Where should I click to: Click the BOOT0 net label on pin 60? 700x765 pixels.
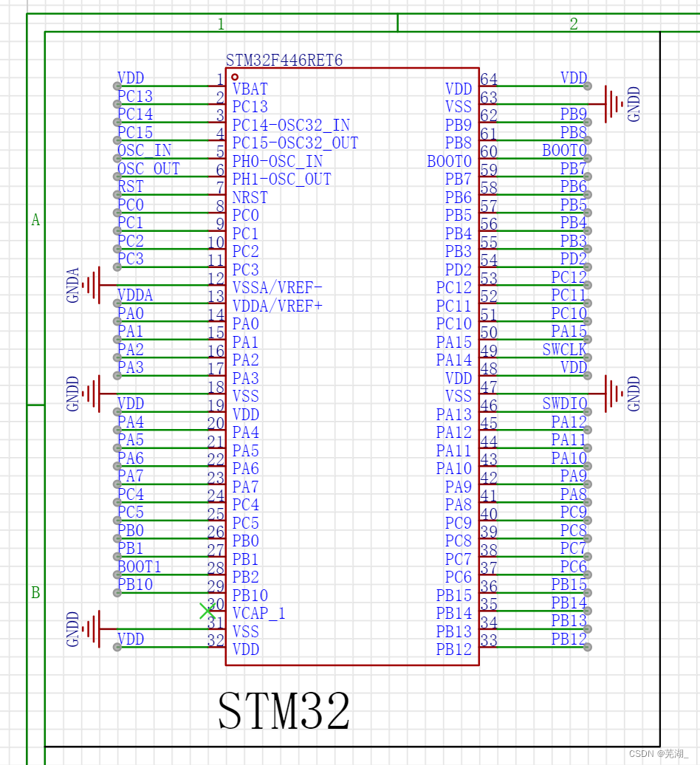(x=564, y=151)
